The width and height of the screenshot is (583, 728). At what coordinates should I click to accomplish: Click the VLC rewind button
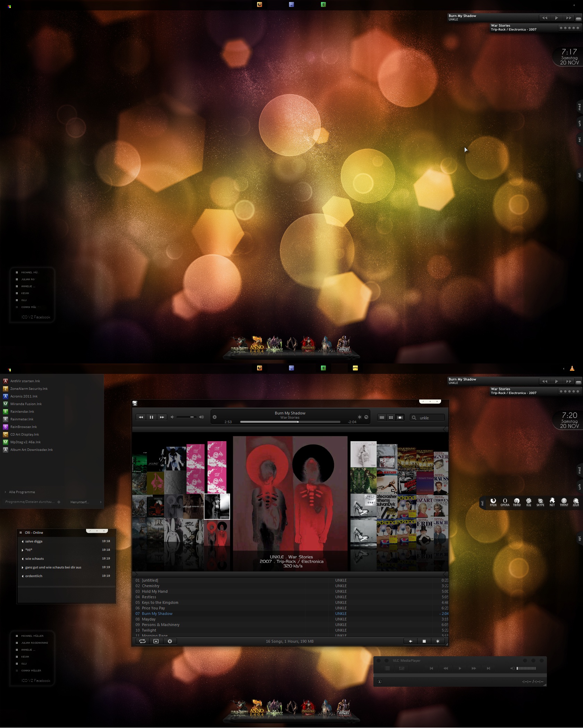[446, 668]
